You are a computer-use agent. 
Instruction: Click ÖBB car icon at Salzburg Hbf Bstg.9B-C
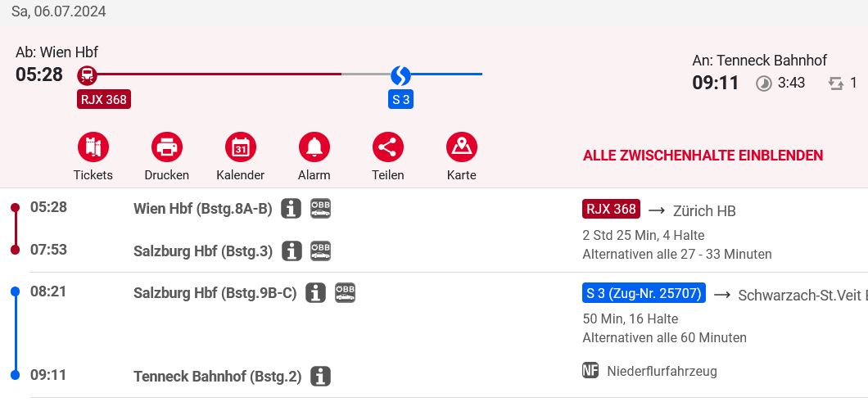[x=345, y=292]
